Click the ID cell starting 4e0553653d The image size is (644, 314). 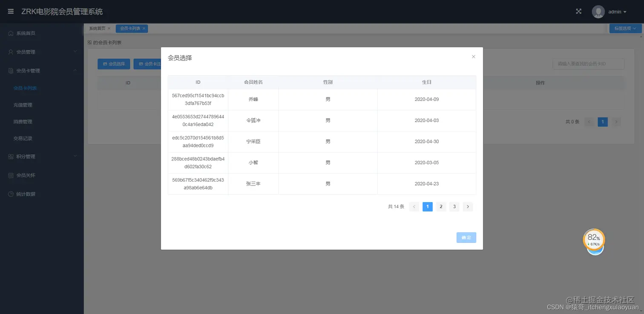point(198,121)
